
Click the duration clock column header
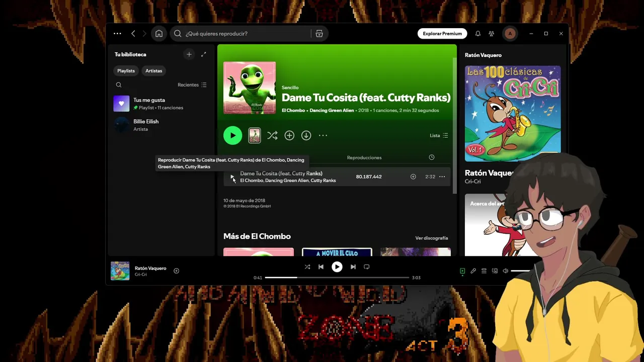coord(432,157)
